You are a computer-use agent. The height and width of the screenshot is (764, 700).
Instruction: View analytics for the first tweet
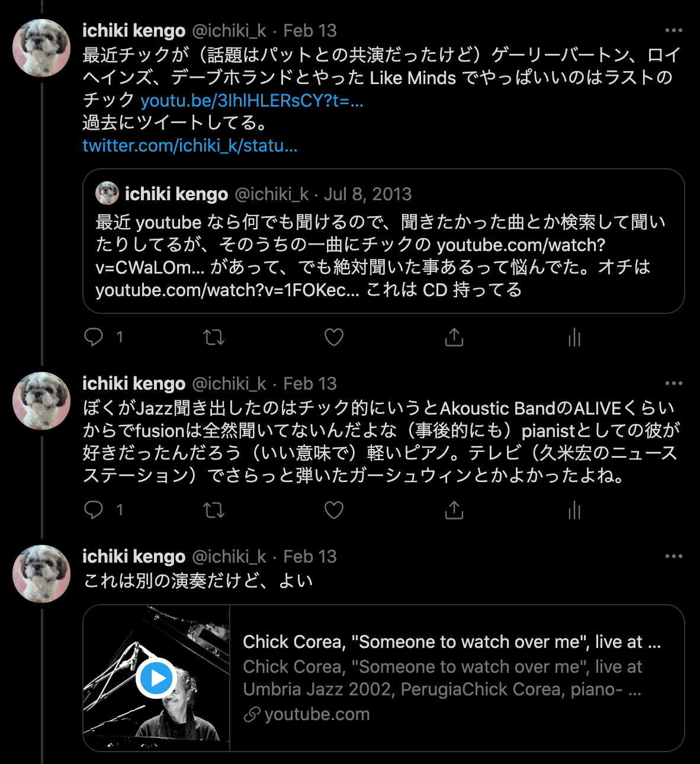(574, 337)
